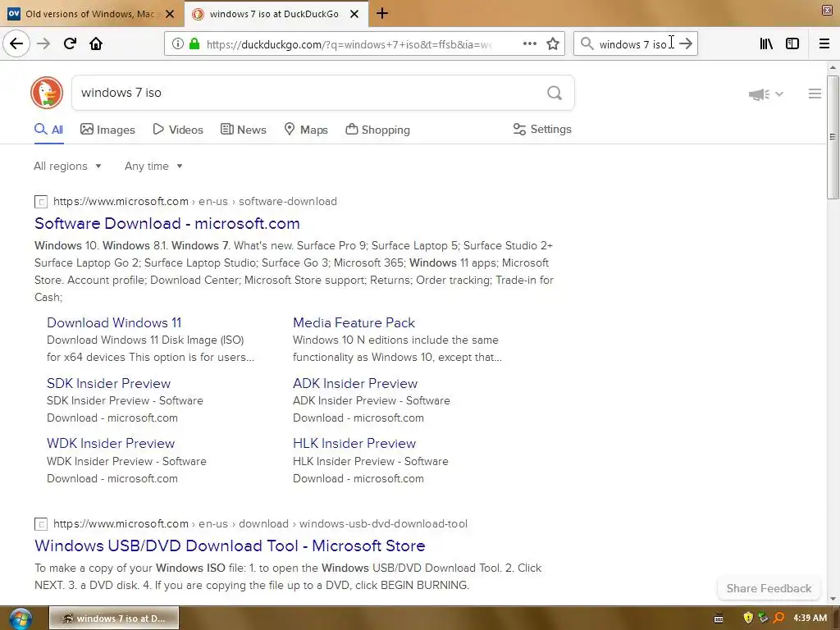Image resolution: width=840 pixels, height=630 pixels.
Task: Open DuckDuckGo page side menu icon
Action: pos(815,94)
